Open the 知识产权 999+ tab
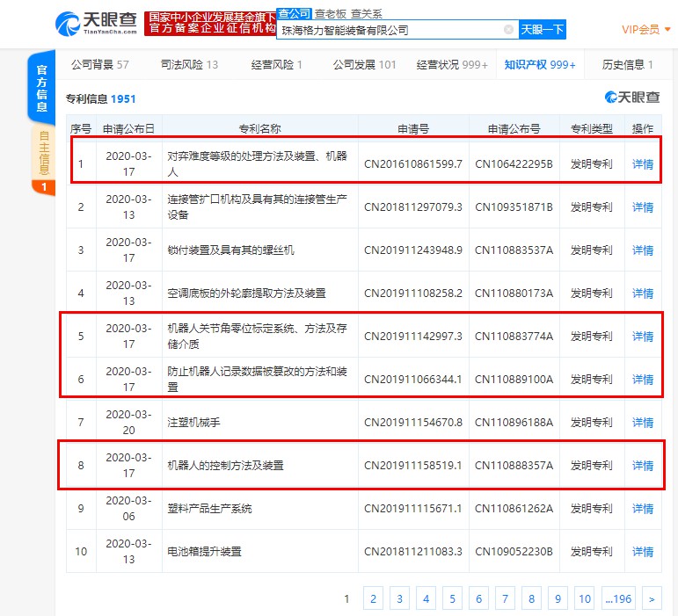The width and height of the screenshot is (678, 616). coord(540,64)
